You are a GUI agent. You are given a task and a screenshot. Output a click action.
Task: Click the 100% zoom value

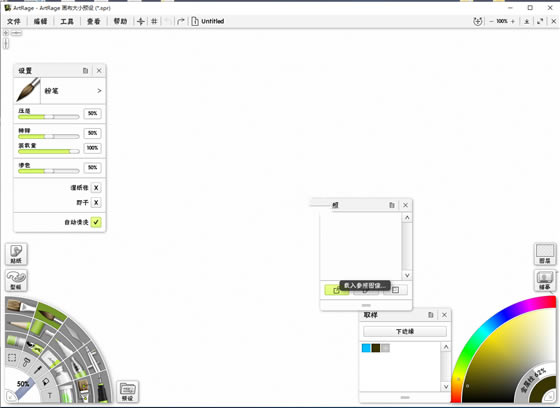(x=502, y=21)
